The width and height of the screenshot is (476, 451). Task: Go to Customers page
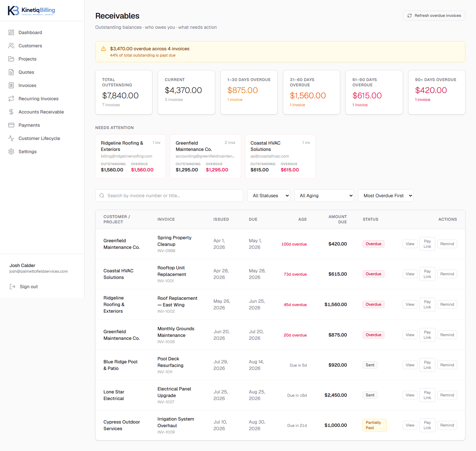point(42,46)
